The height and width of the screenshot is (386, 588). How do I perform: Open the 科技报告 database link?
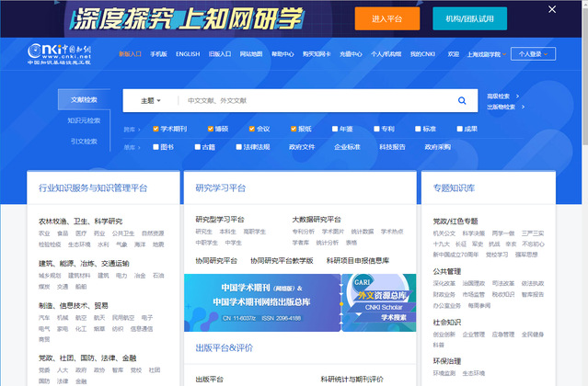pos(392,147)
